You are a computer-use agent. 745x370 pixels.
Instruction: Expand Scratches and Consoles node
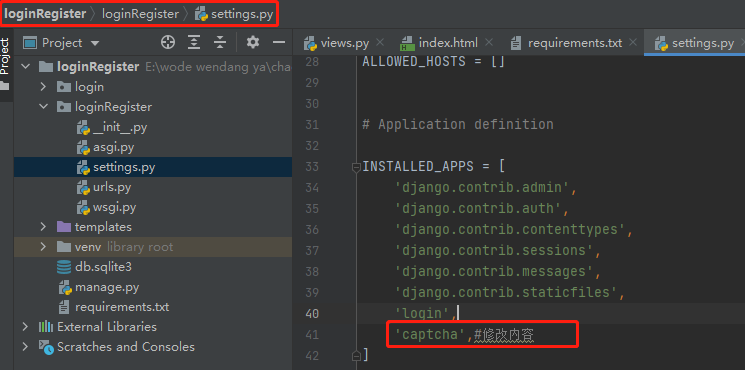tap(25, 347)
